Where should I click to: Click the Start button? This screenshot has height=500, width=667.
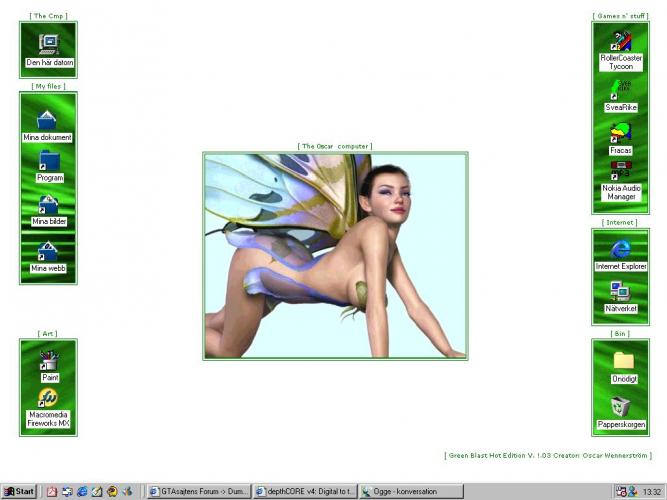pos(19,491)
